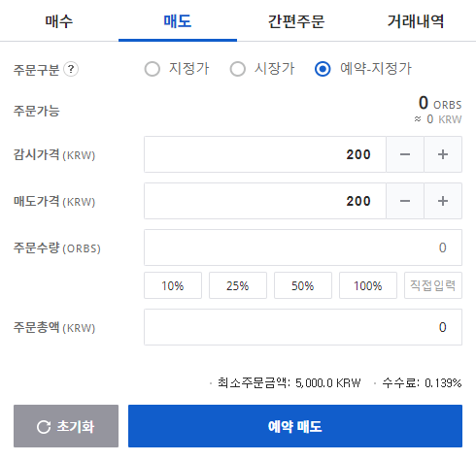
Task: Increase 매도가격 with the plus button
Action: tap(443, 201)
